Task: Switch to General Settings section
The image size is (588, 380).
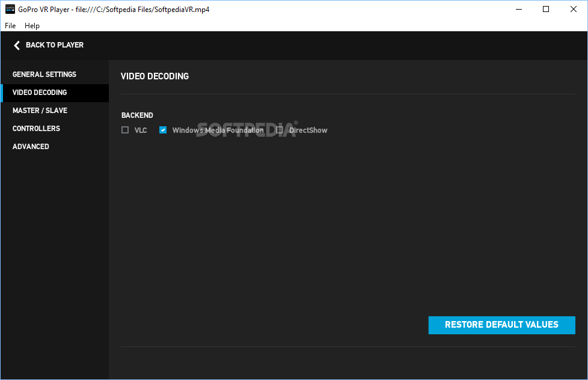Action: point(55,75)
